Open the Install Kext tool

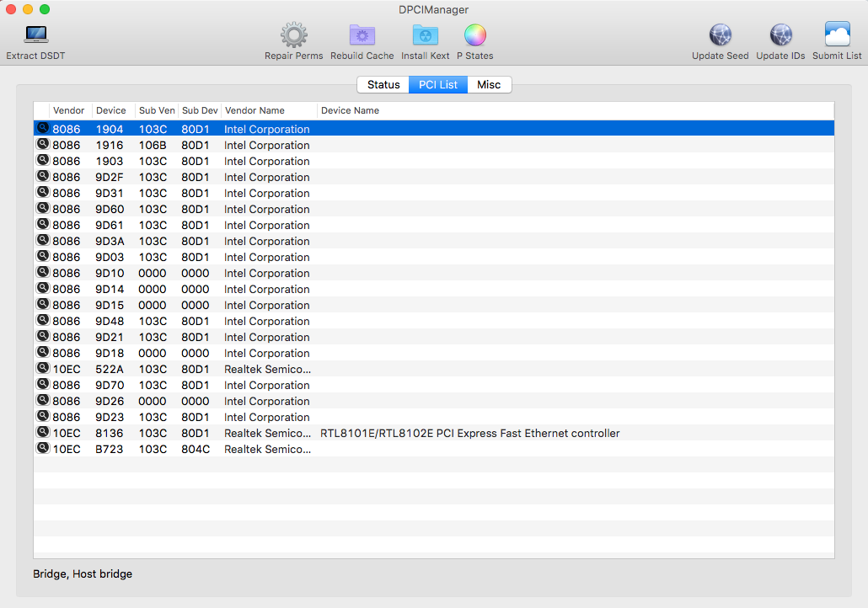(425, 35)
